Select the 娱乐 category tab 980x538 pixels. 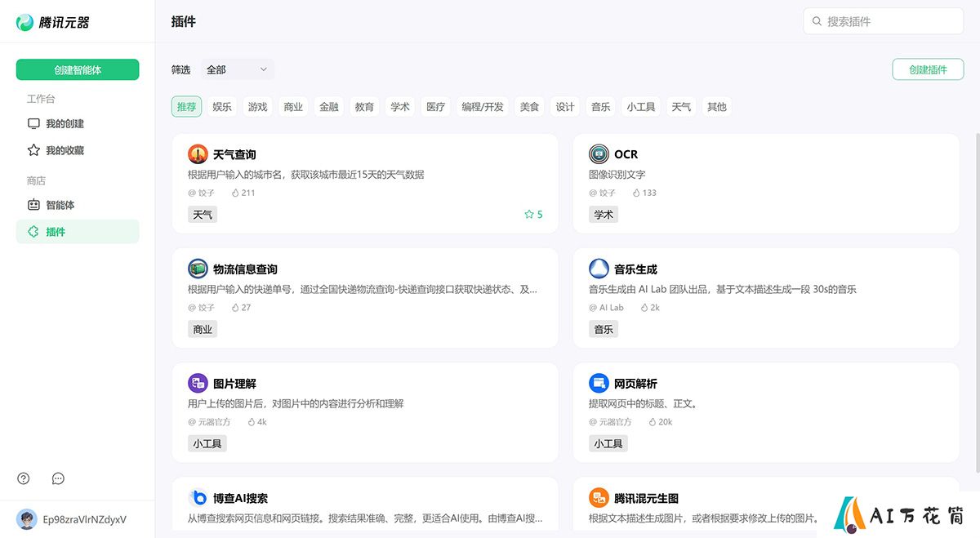point(222,107)
